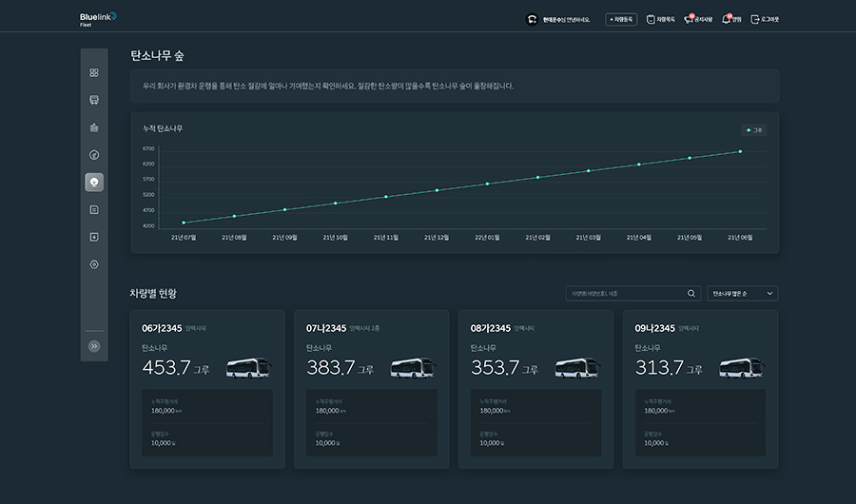
Task: Click the highlighted carbon tree sidebar icon
Action: (x=94, y=182)
